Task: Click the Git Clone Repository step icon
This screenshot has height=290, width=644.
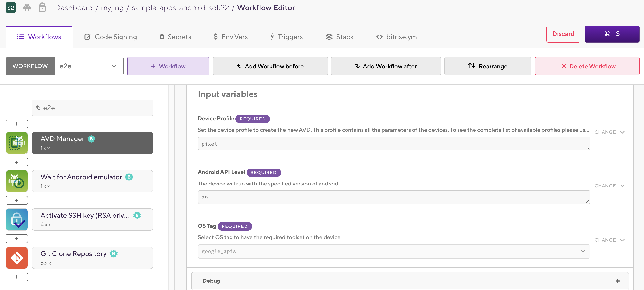Action: point(17,258)
